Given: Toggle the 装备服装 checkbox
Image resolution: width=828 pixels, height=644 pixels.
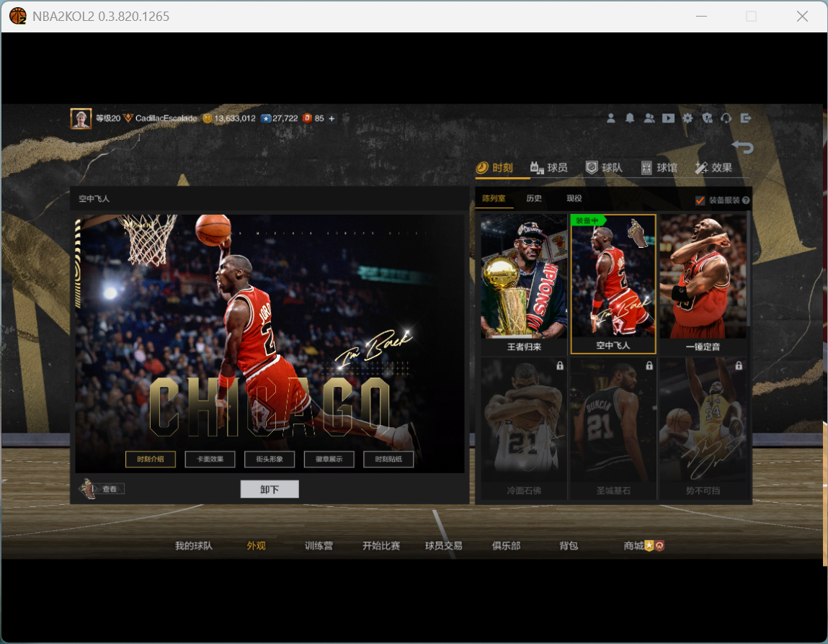Looking at the screenshot, I should (x=700, y=200).
